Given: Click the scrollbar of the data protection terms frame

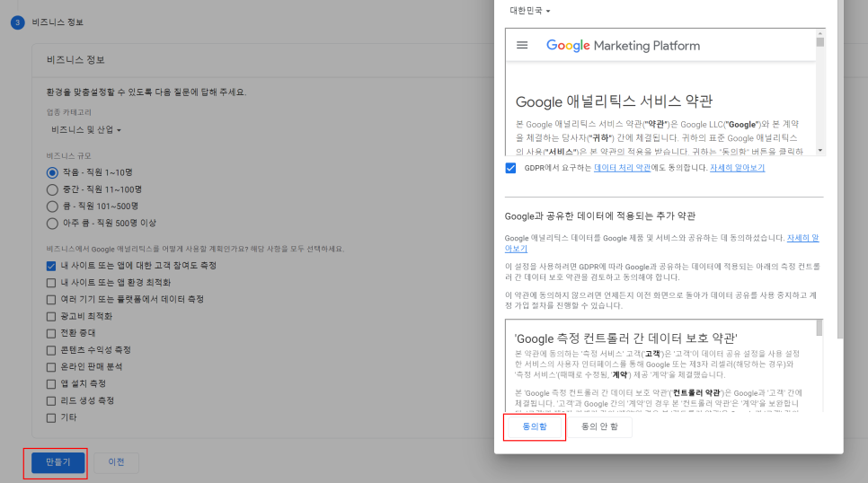Looking at the screenshot, I should [x=819, y=328].
